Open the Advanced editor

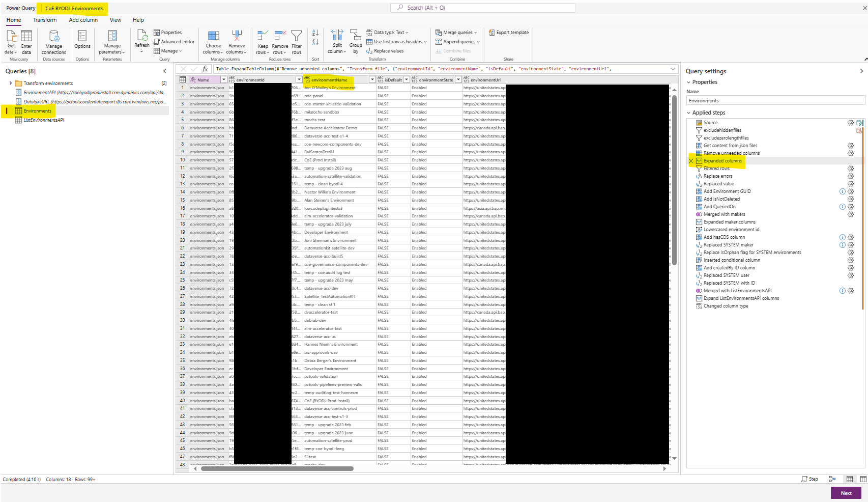[175, 41]
